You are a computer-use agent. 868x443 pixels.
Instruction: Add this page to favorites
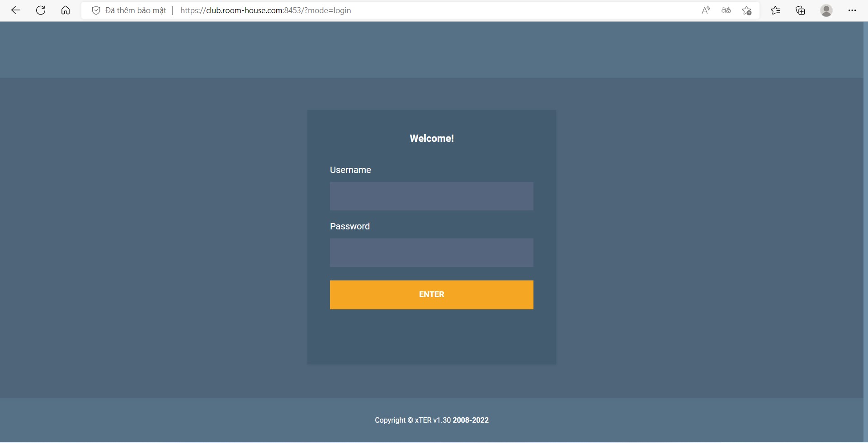coord(747,10)
